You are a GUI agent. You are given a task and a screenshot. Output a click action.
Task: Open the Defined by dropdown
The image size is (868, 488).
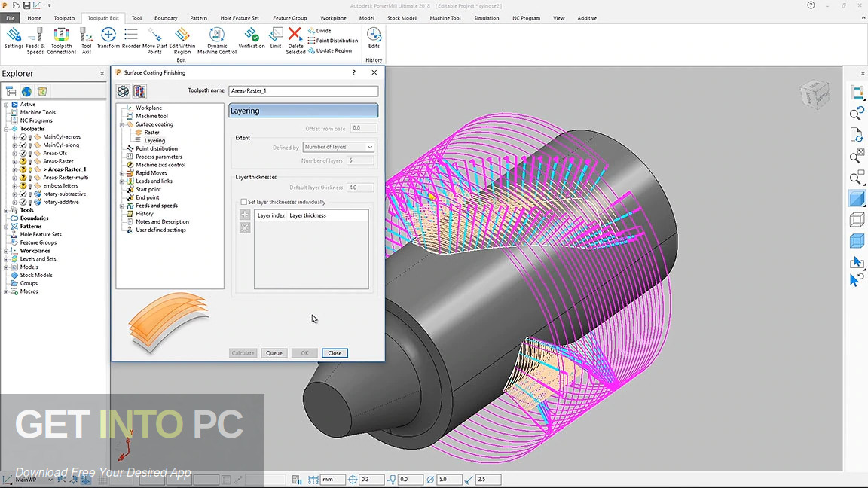(338, 147)
